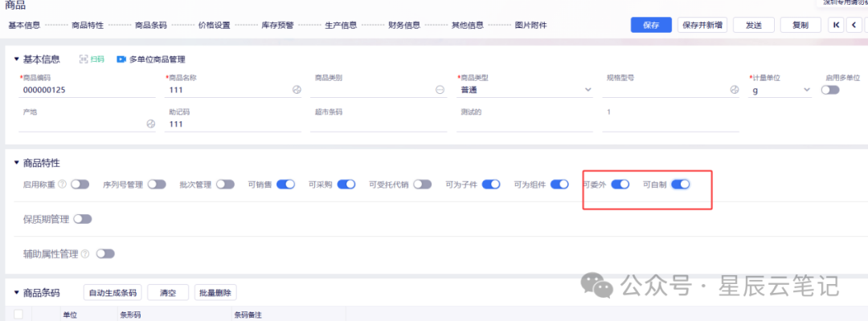Click the 复制 button

[800, 25]
